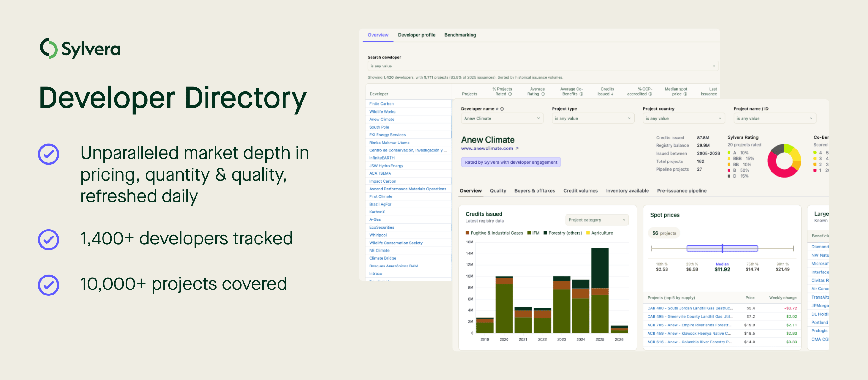Viewport: 868px width, 380px height.
Task: Switch to the Benchmarking tab
Action: click(x=460, y=35)
